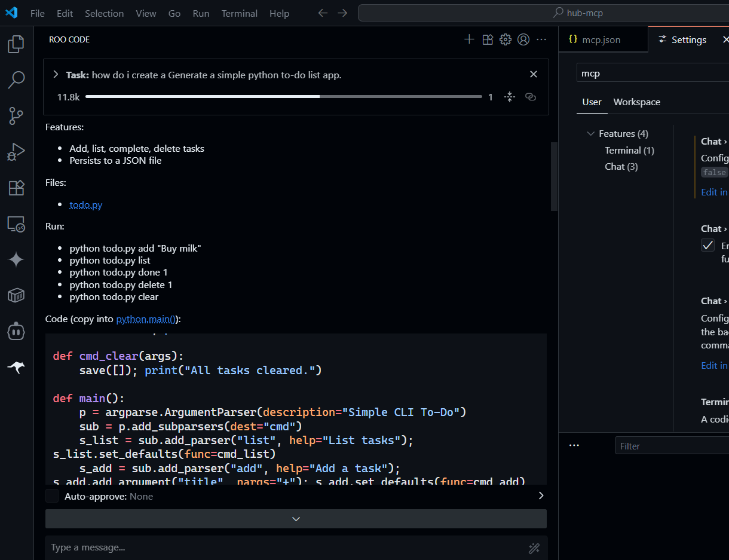Start a new Roo Code task with plus icon

469,39
